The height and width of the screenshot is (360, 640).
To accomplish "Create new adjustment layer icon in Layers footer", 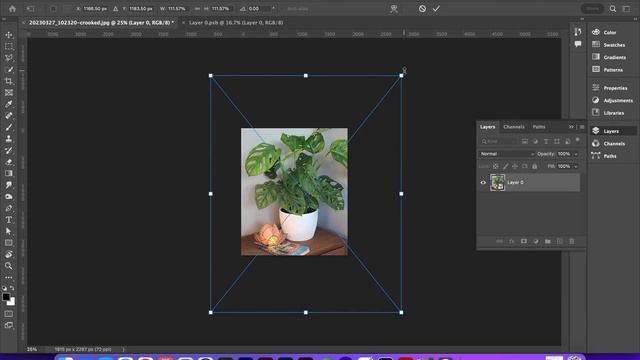I will 536,241.
